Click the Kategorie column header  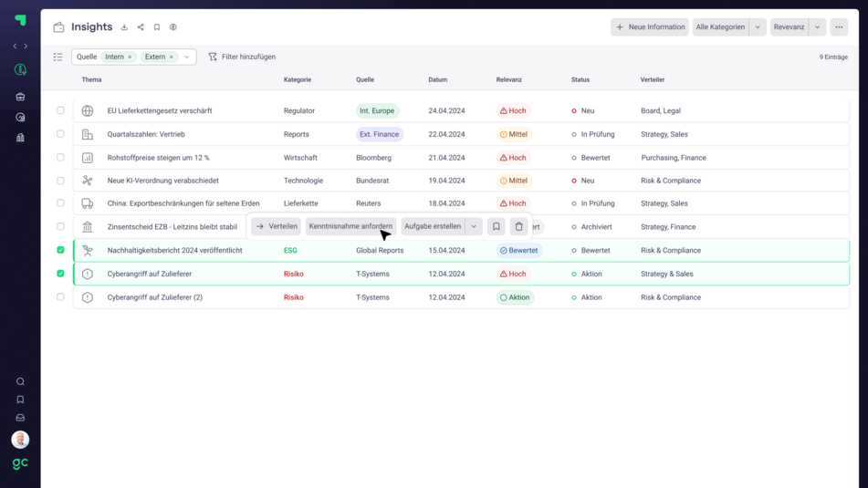tap(298, 79)
